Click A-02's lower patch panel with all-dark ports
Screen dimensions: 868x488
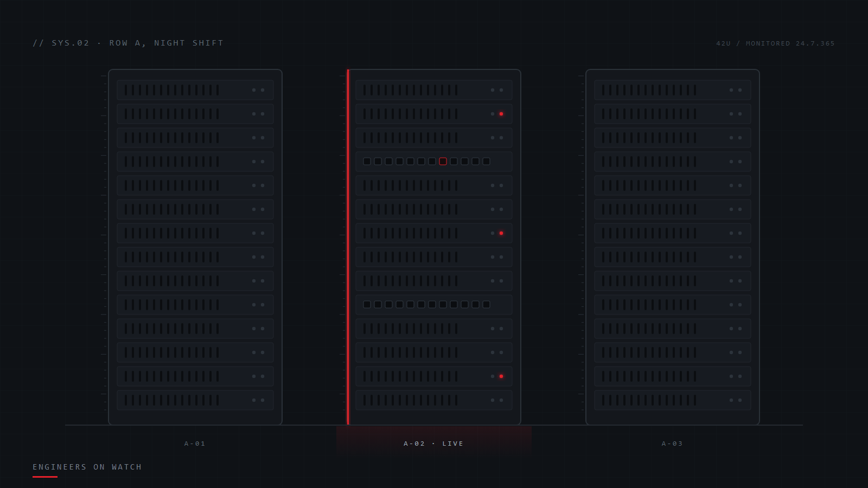[x=434, y=305]
